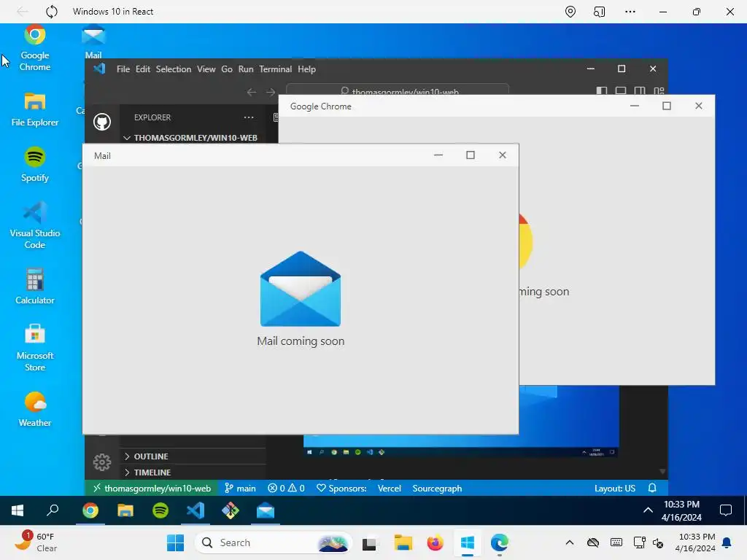Open Microsoft Store desktop icon
Viewport: 747px width, 560px height.
coord(35,348)
